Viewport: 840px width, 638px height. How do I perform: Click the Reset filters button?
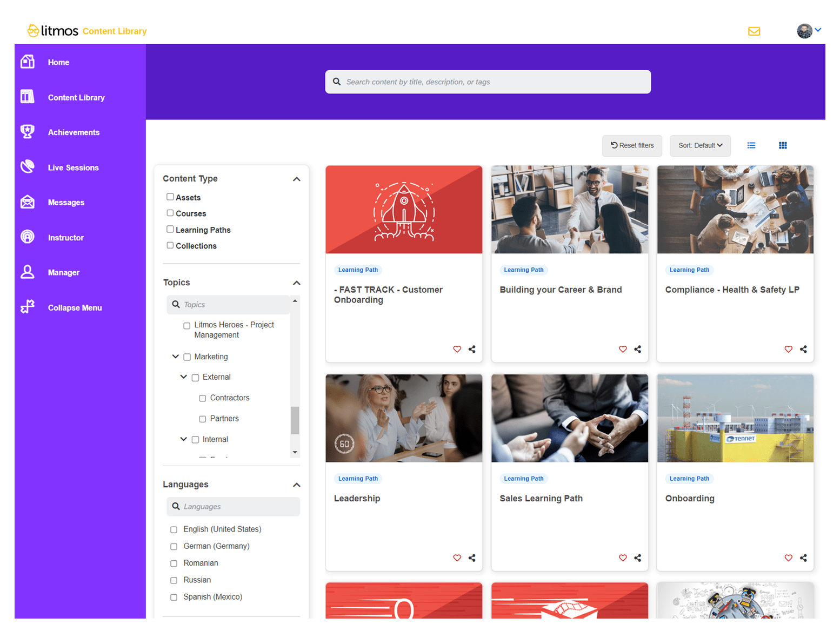(632, 146)
